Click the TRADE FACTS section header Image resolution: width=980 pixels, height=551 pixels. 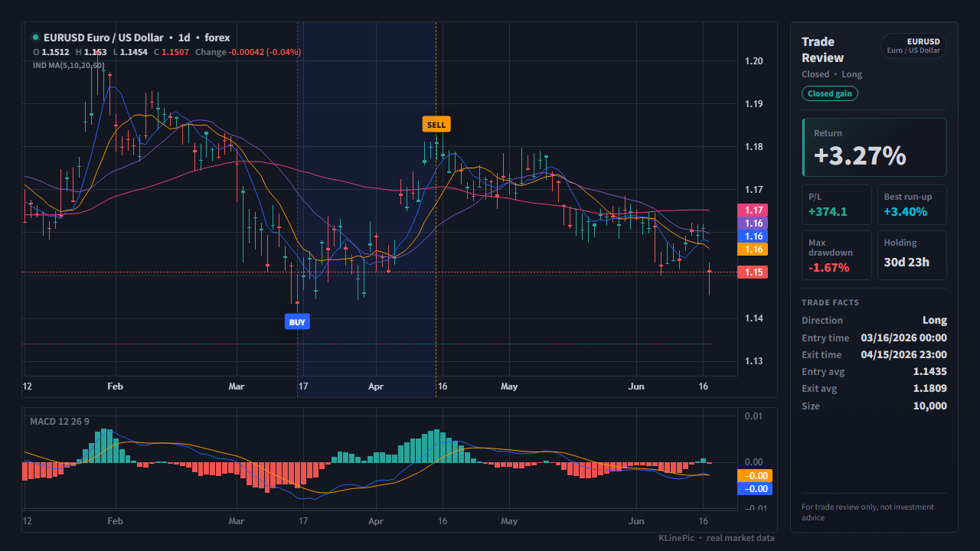(x=830, y=302)
